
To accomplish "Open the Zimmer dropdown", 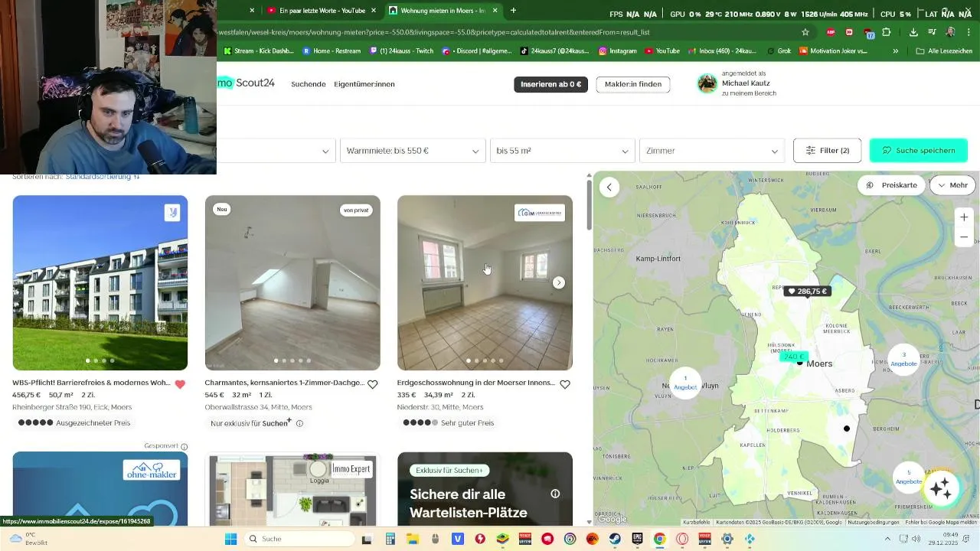I will (712, 151).
